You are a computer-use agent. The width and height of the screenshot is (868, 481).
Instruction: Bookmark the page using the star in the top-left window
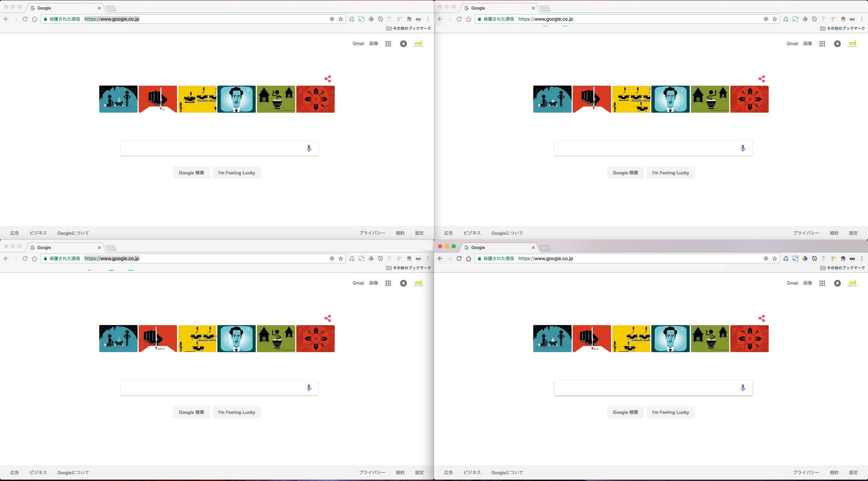(341, 19)
